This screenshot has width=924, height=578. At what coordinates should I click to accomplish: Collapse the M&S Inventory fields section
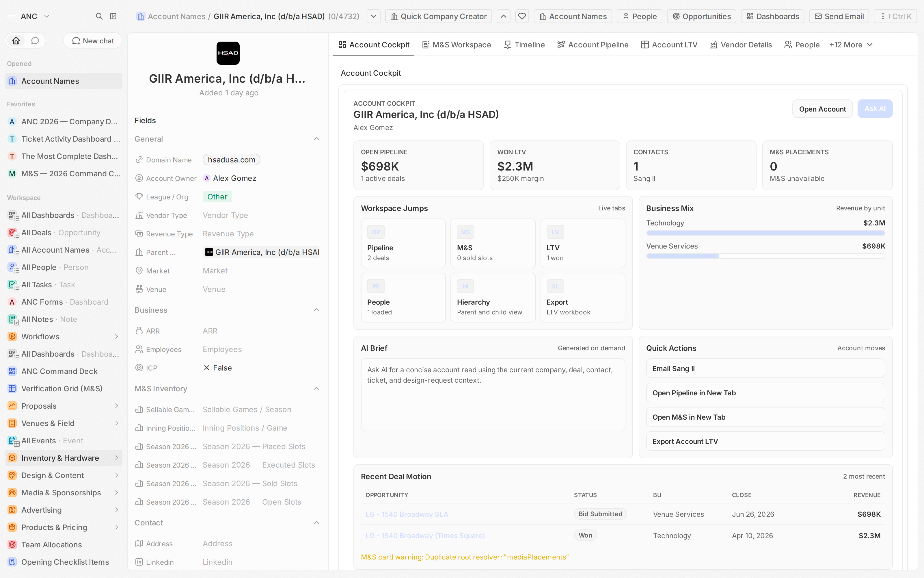point(316,388)
